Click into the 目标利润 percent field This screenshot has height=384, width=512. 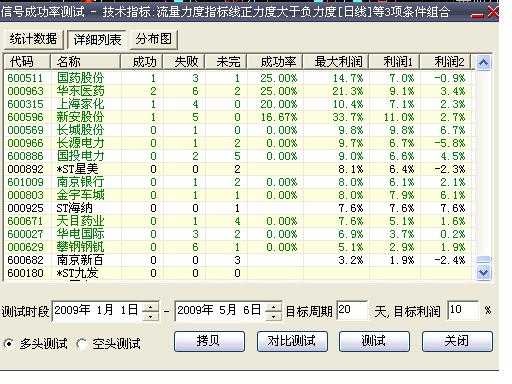click(x=463, y=310)
